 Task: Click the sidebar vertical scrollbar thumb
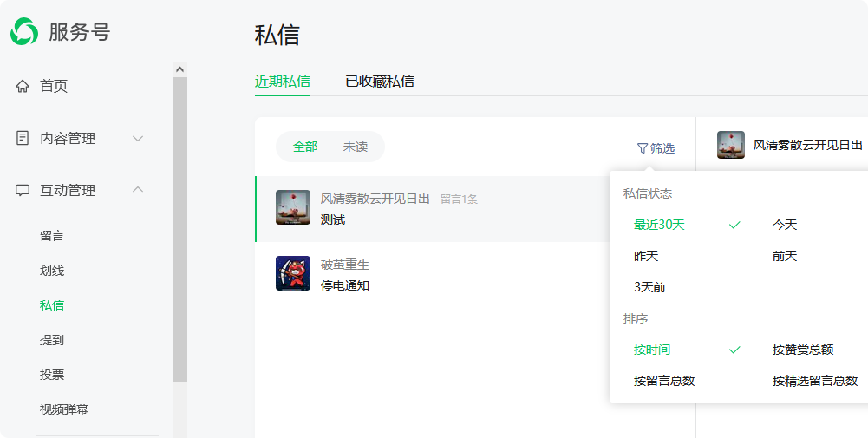(179, 230)
